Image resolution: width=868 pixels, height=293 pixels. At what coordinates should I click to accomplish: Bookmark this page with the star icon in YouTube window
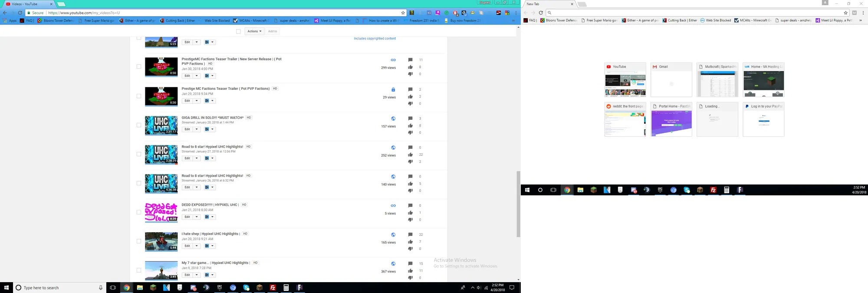pyautogui.click(x=403, y=13)
